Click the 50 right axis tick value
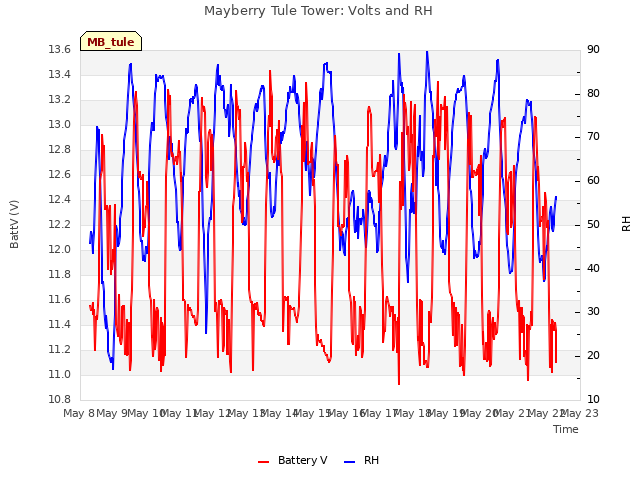 [593, 224]
